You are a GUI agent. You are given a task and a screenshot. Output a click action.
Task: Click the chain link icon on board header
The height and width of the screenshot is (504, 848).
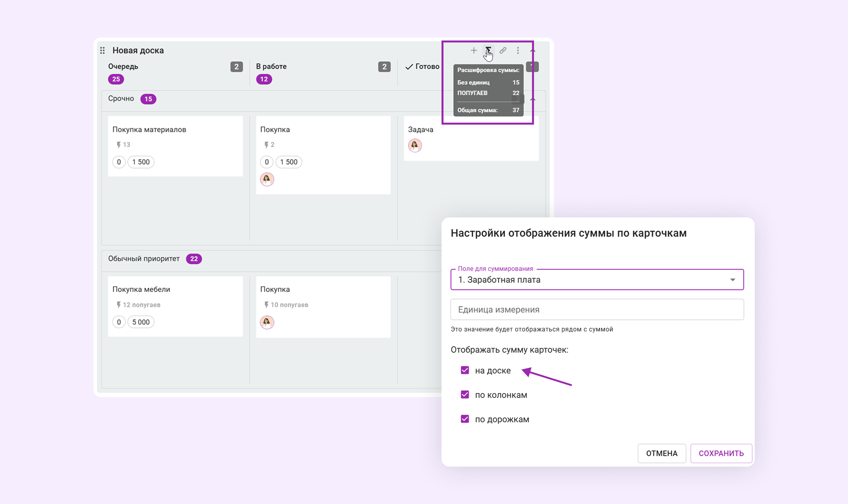point(503,50)
